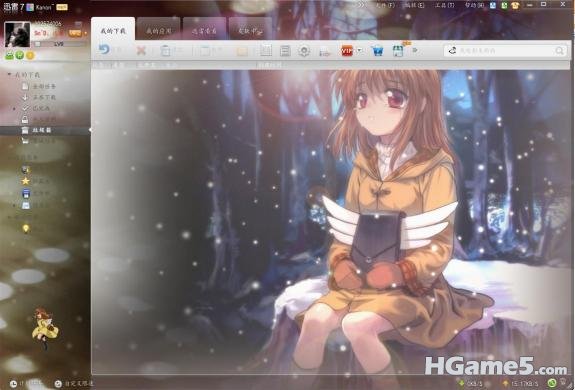Click the first green round icon under avatar
The height and width of the screenshot is (390, 575).
pyautogui.click(x=10, y=55)
